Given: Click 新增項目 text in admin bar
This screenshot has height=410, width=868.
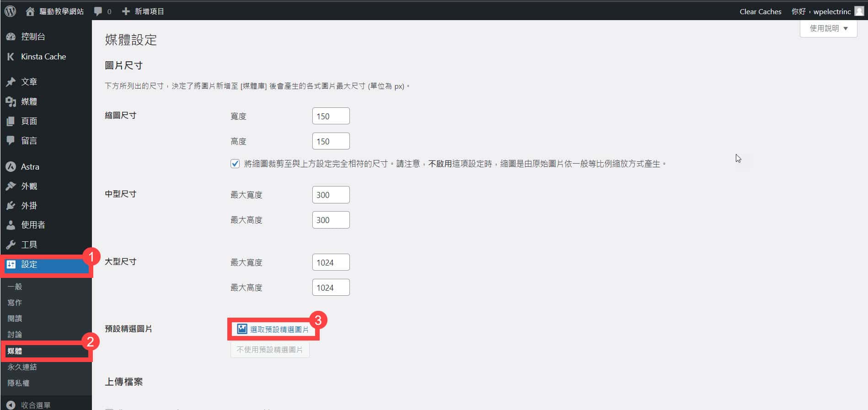Looking at the screenshot, I should 149,11.
